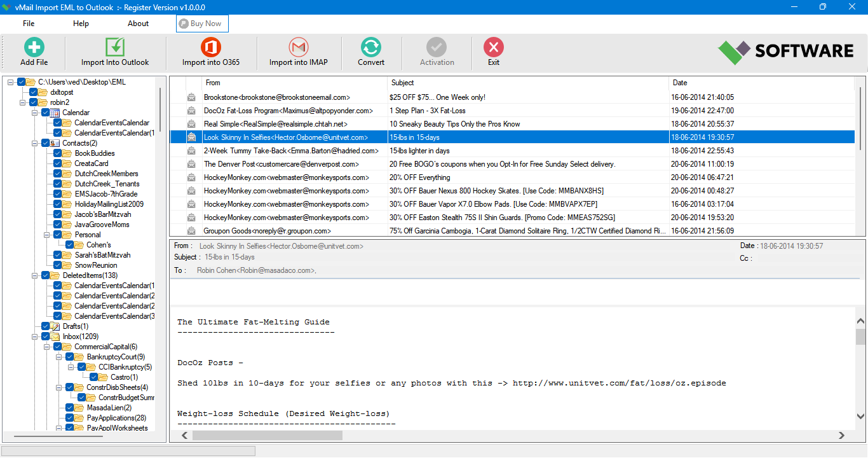Click the Convert refresh icon
Screen dimensions: 868x458
point(371,47)
